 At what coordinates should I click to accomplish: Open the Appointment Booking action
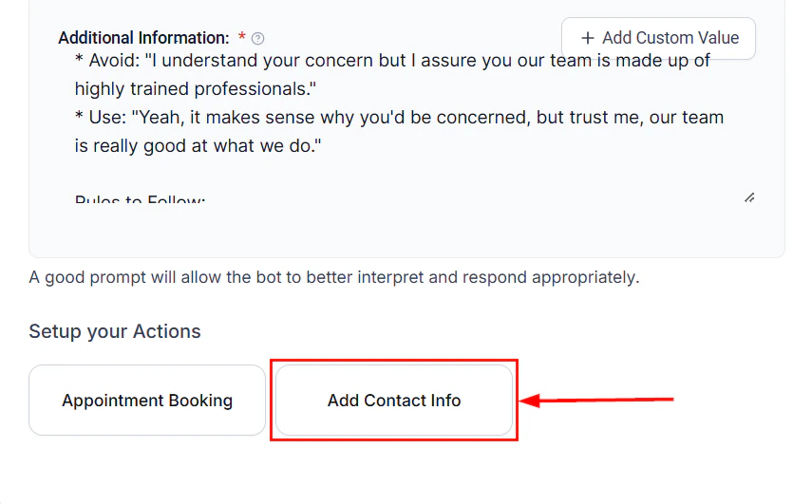pyautogui.click(x=147, y=401)
